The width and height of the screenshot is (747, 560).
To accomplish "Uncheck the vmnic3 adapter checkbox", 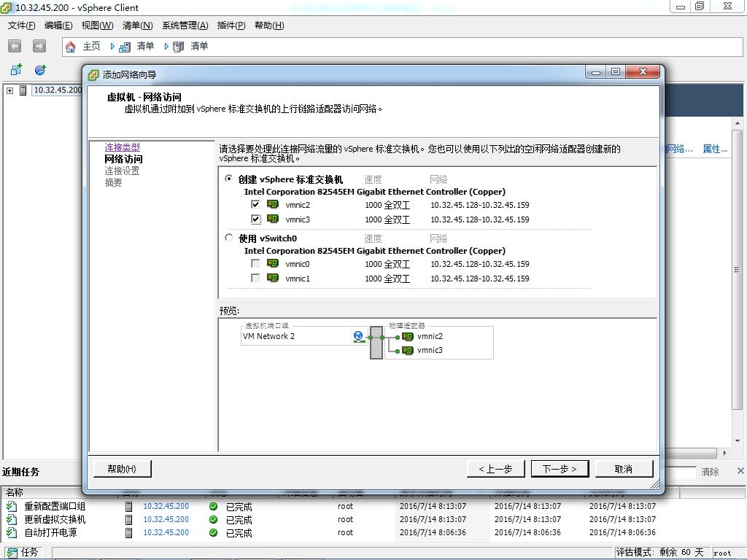I will click(255, 219).
